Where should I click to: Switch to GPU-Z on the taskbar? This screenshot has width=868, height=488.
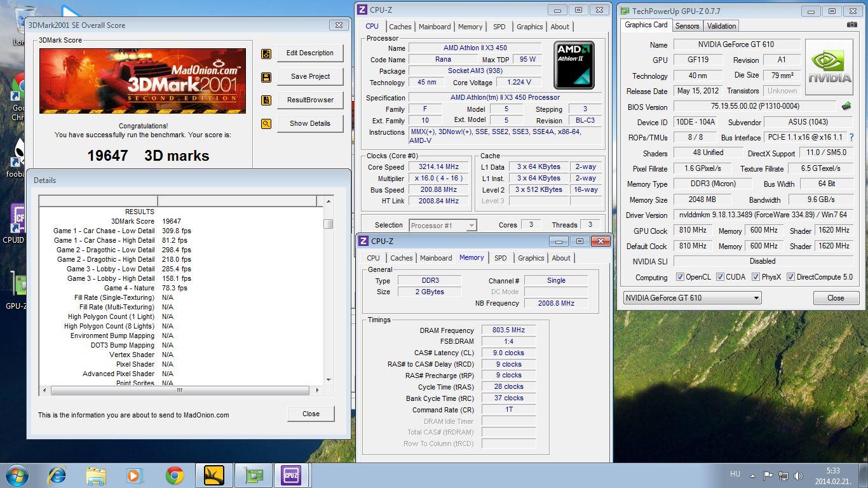(254, 475)
